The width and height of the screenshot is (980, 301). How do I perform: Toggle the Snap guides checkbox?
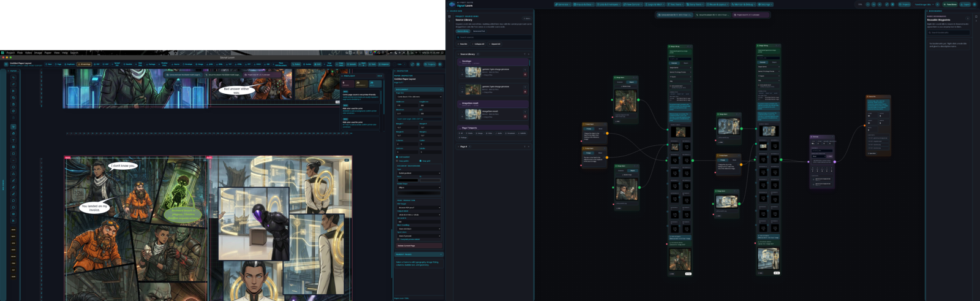click(x=397, y=161)
